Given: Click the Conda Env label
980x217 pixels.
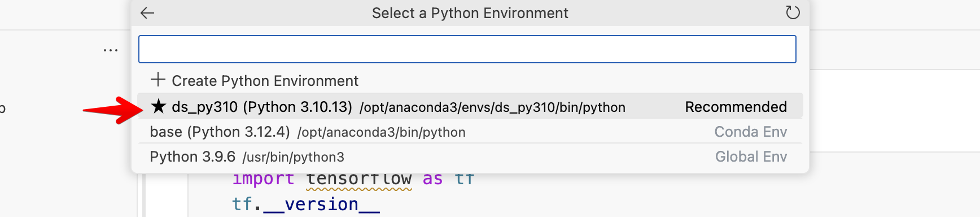Looking at the screenshot, I should [x=750, y=132].
